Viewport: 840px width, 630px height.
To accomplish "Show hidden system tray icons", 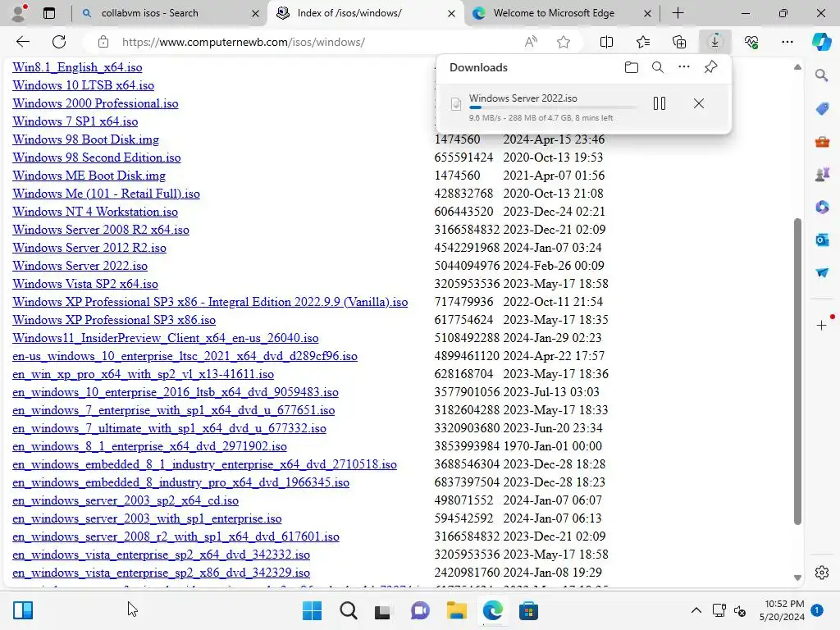I will [696, 610].
